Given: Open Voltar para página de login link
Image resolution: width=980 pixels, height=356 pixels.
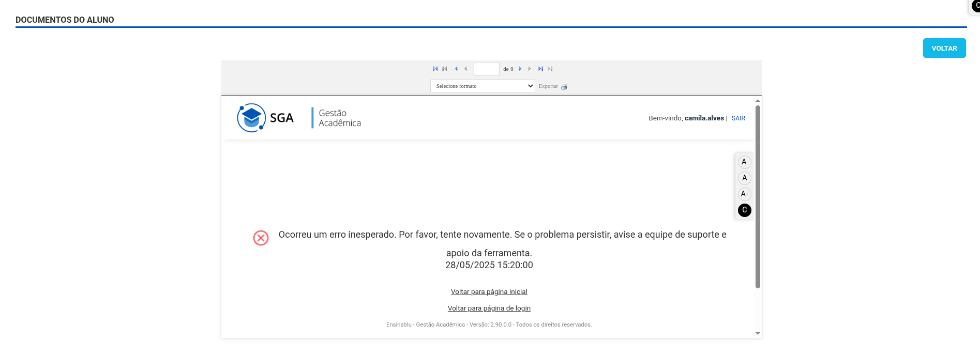Looking at the screenshot, I should coord(489,308).
